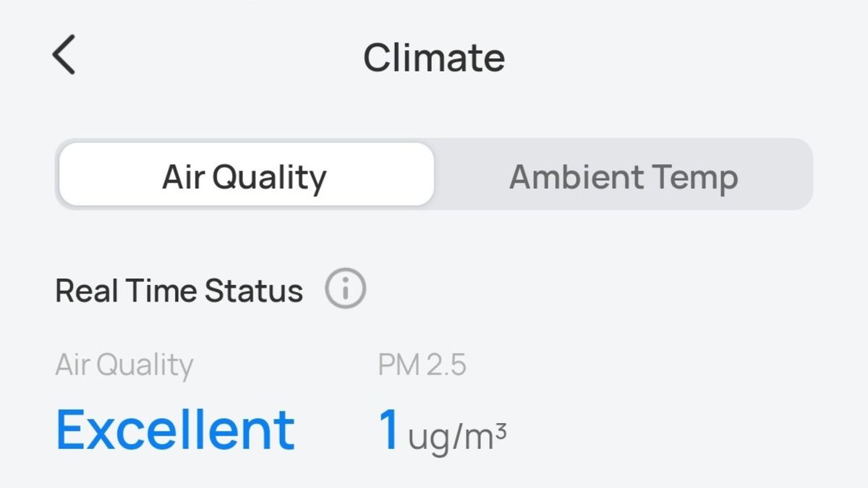Click the superscript 3 in unit
Viewport: 868px width, 488px height.
pyautogui.click(x=501, y=432)
